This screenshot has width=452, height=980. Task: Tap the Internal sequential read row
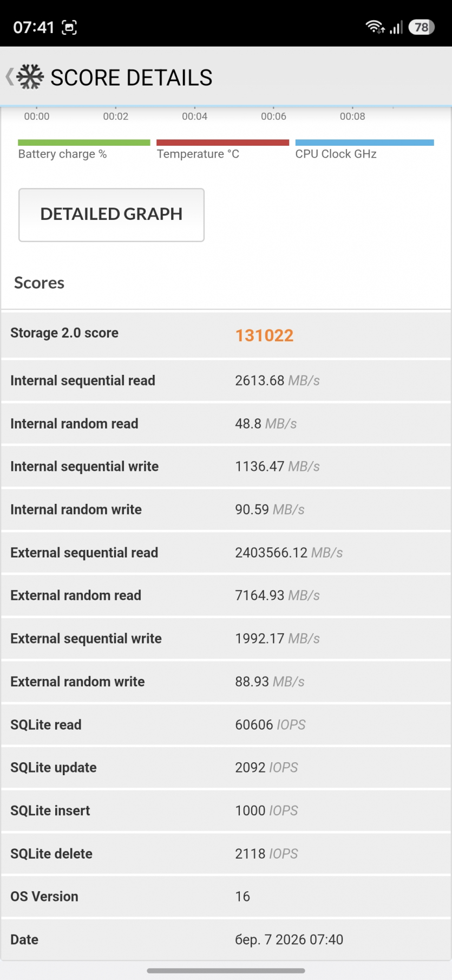click(x=226, y=380)
